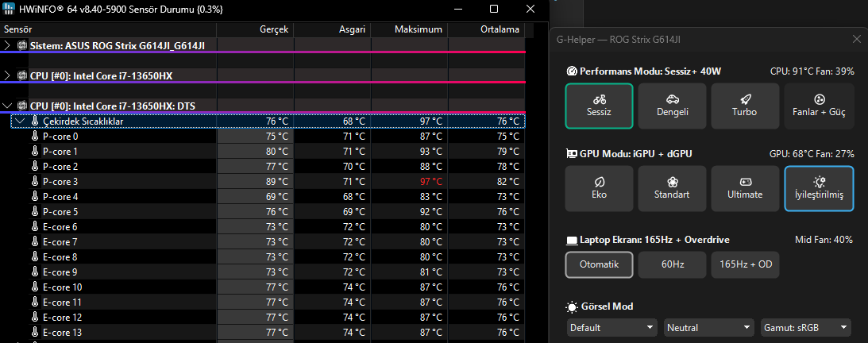Click the HWiNFO app icon in title bar

pyautogui.click(x=10, y=9)
